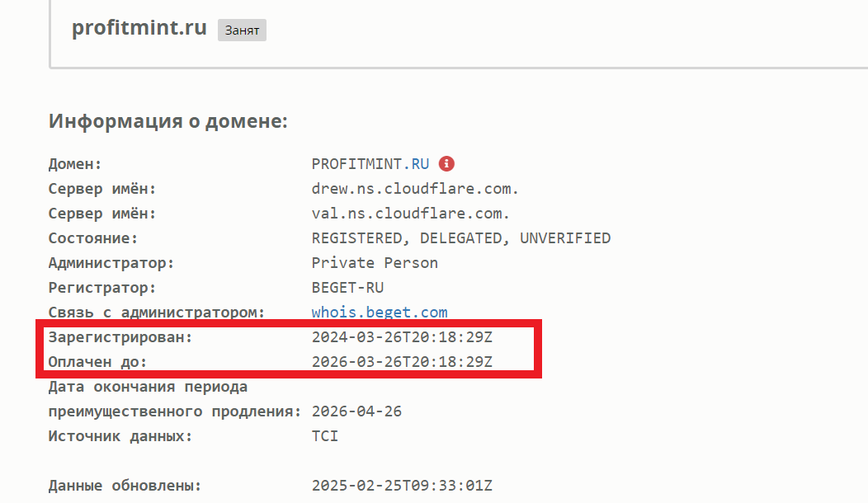
Task: Click the renewal period end date 2026-04-26
Action: click(356, 411)
